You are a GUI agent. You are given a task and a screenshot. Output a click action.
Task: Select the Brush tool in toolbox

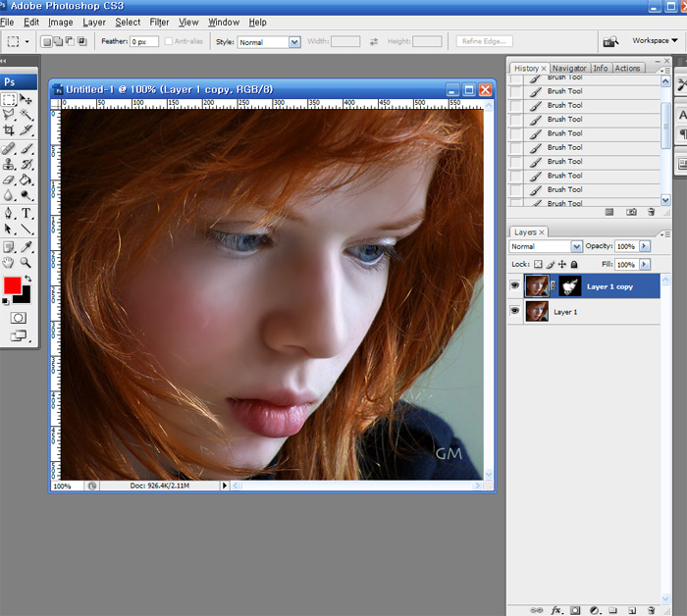pos(26,149)
